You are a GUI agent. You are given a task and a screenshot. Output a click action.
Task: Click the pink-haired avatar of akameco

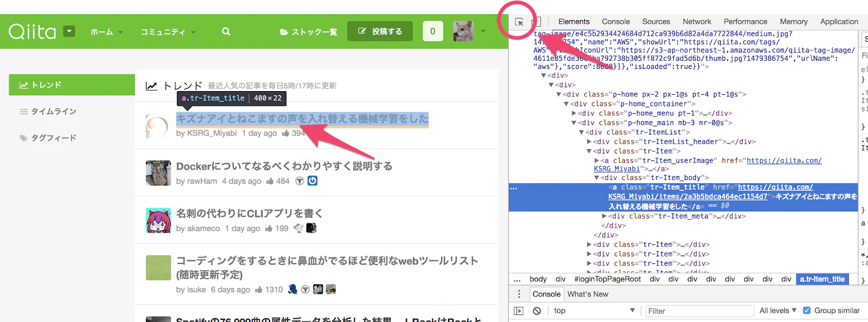click(158, 220)
